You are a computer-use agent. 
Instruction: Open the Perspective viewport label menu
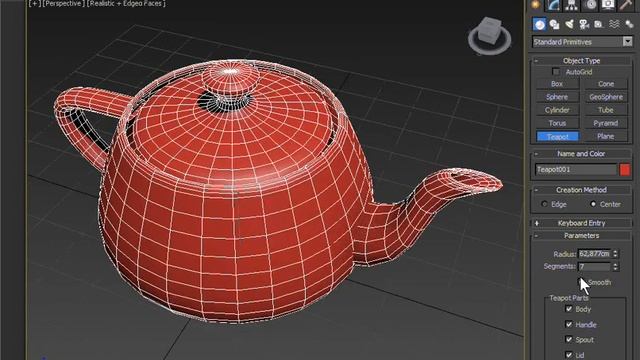coord(63,3)
